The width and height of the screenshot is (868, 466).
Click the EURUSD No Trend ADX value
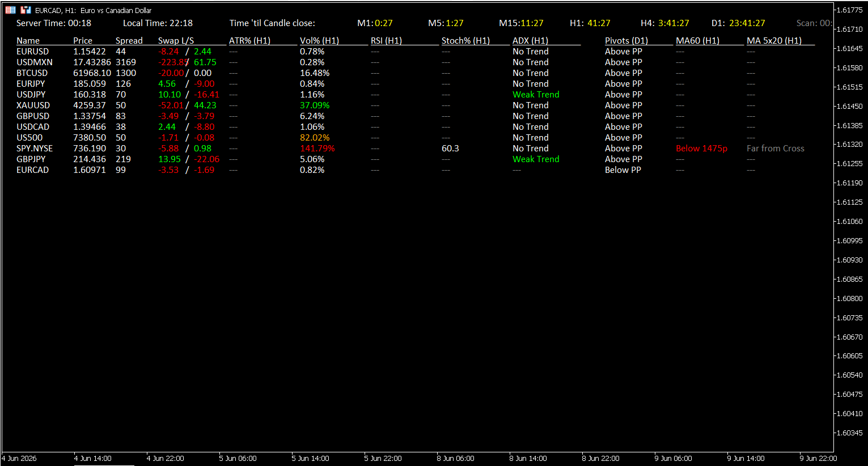531,51
